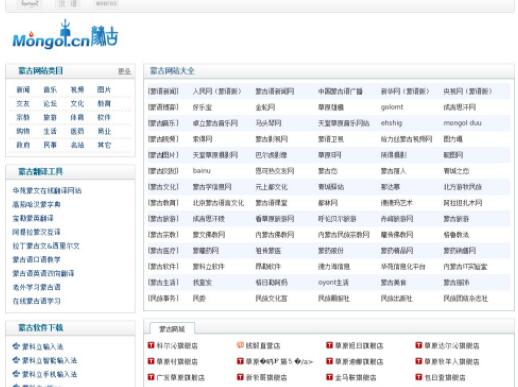The width and height of the screenshot is (518, 387).
Task: Select the 音乐 category
Action: (x=50, y=90)
